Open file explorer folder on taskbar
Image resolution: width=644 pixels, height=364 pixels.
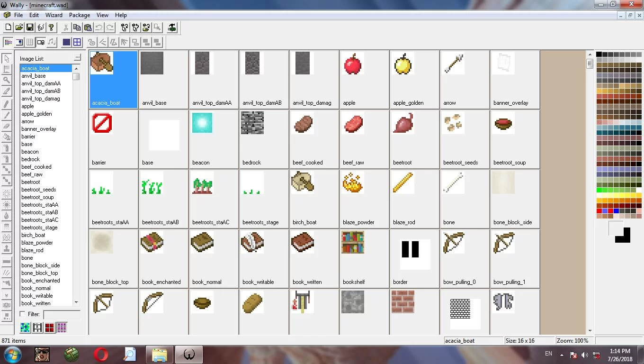point(160,354)
